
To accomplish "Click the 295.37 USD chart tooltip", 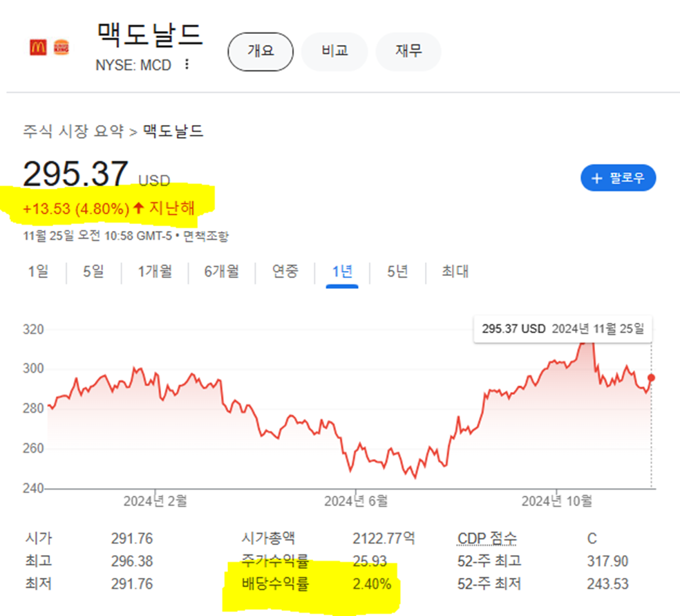I will [x=563, y=329].
